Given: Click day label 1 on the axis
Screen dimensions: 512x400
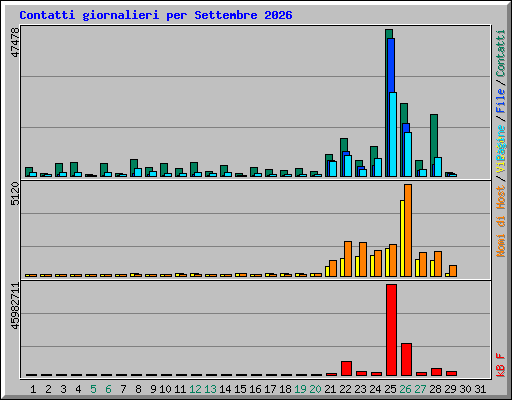Looking at the screenshot, I should (x=33, y=389).
